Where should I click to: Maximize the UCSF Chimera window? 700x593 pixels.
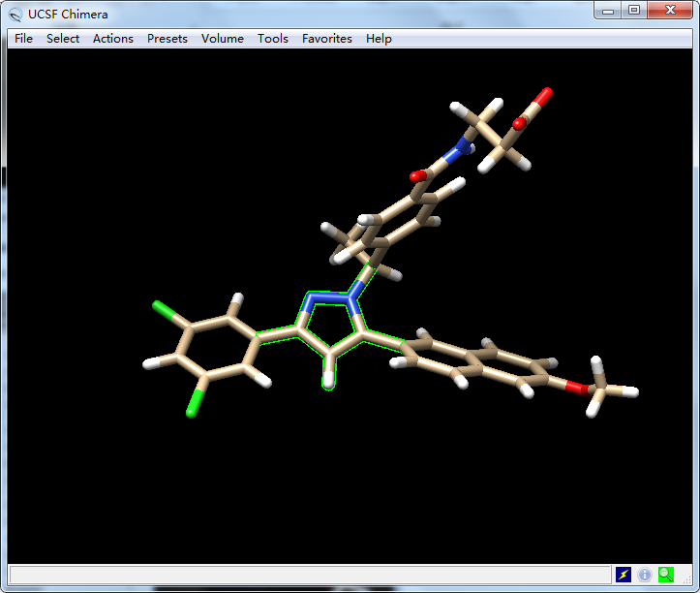[634, 11]
